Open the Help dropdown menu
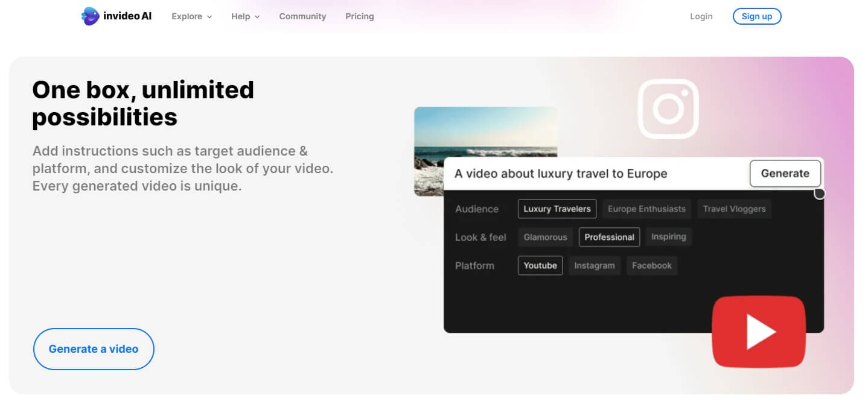Screen dimensions: 868x410 pyautogui.click(x=245, y=16)
